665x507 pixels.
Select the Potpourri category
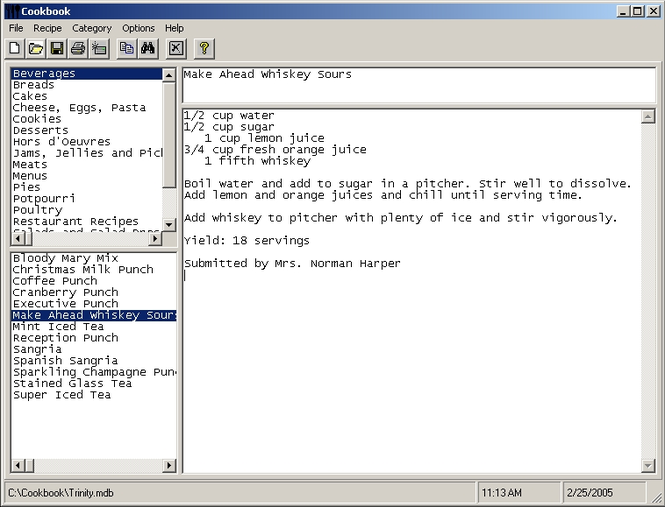87,199
